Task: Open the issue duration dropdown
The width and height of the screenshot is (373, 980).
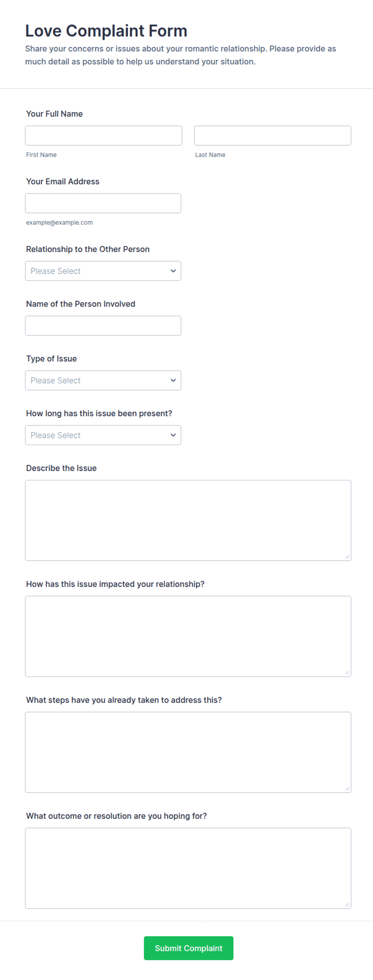Action: [x=103, y=435]
